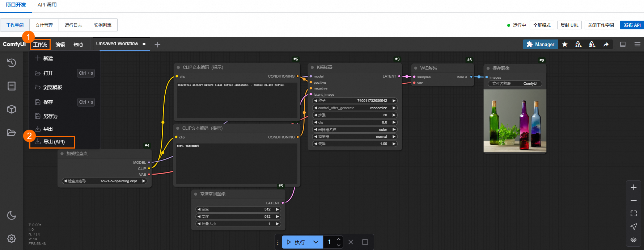Click the generated bottles image preview
644x250 pixels.
coord(515,121)
